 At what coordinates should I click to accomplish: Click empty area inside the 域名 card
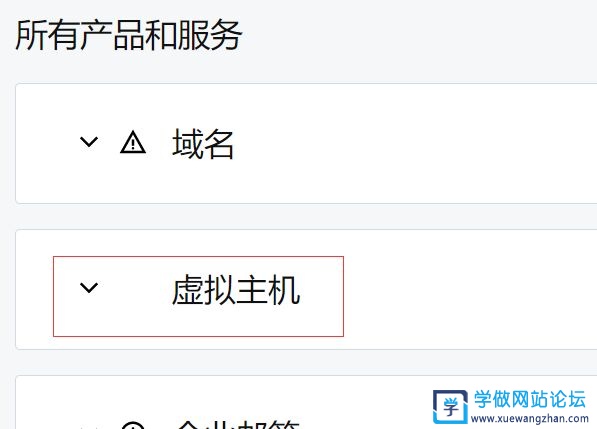[419, 144]
